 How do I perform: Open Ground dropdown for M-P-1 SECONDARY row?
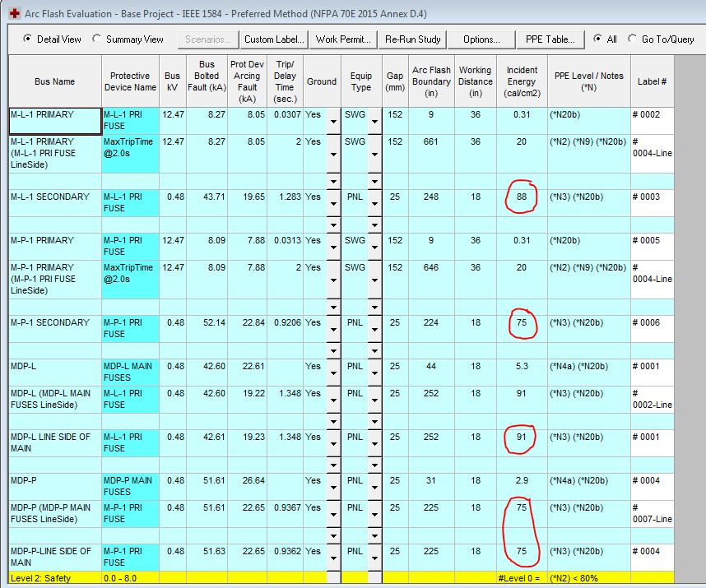click(333, 329)
